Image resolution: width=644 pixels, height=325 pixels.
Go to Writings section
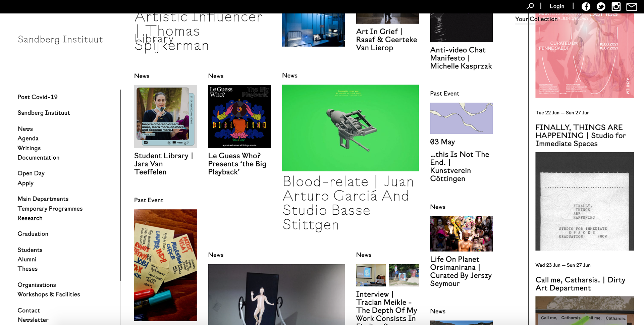pyautogui.click(x=29, y=148)
